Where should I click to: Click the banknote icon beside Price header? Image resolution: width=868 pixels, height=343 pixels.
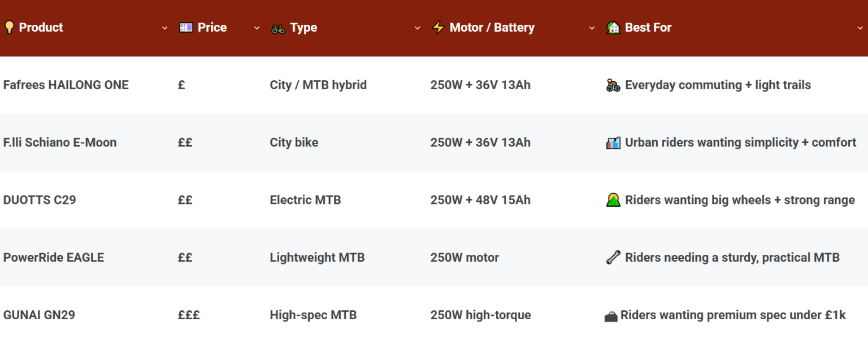pos(186,27)
